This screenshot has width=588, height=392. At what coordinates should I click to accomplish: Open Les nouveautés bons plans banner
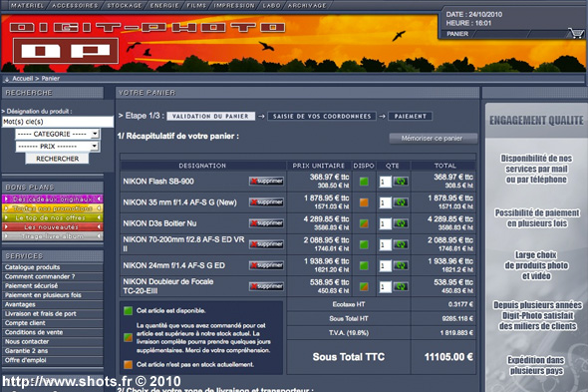point(52,226)
